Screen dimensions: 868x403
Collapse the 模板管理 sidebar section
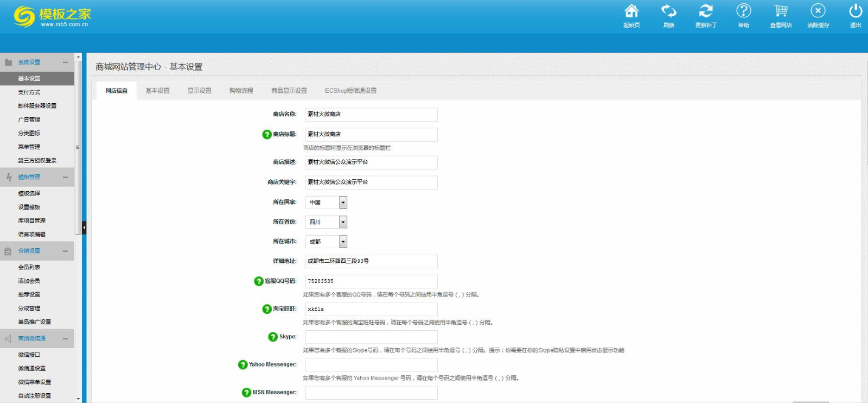tap(65, 177)
